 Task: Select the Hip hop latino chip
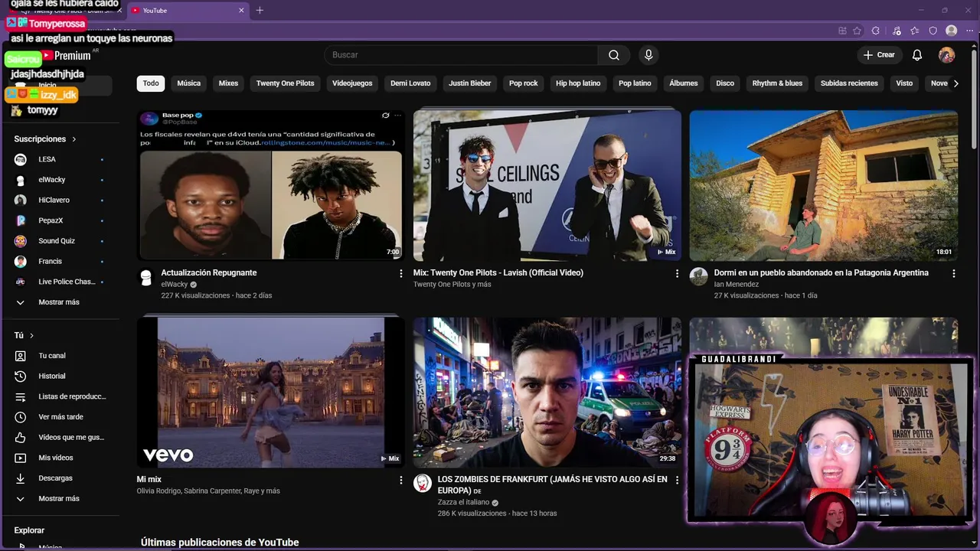578,83
